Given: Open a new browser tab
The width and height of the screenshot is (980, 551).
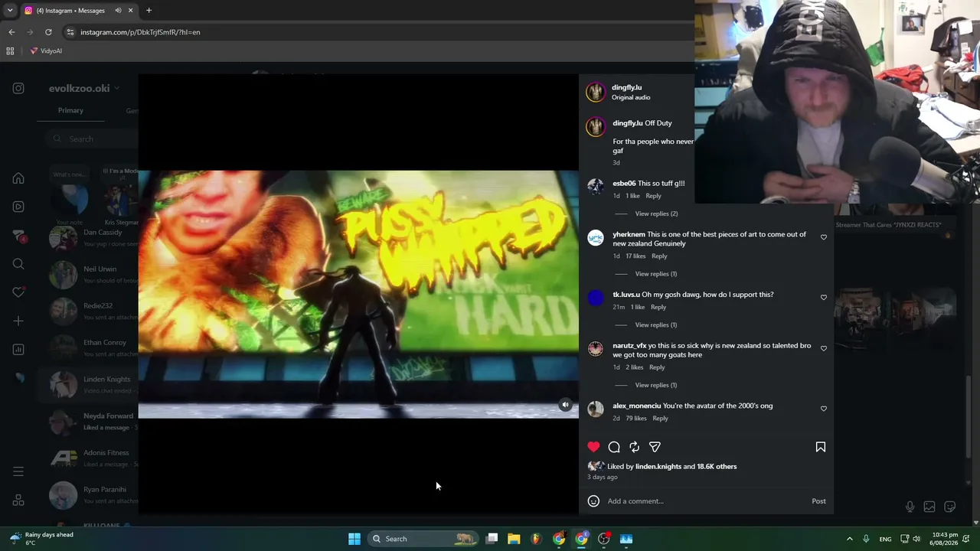Looking at the screenshot, I should coord(149,11).
